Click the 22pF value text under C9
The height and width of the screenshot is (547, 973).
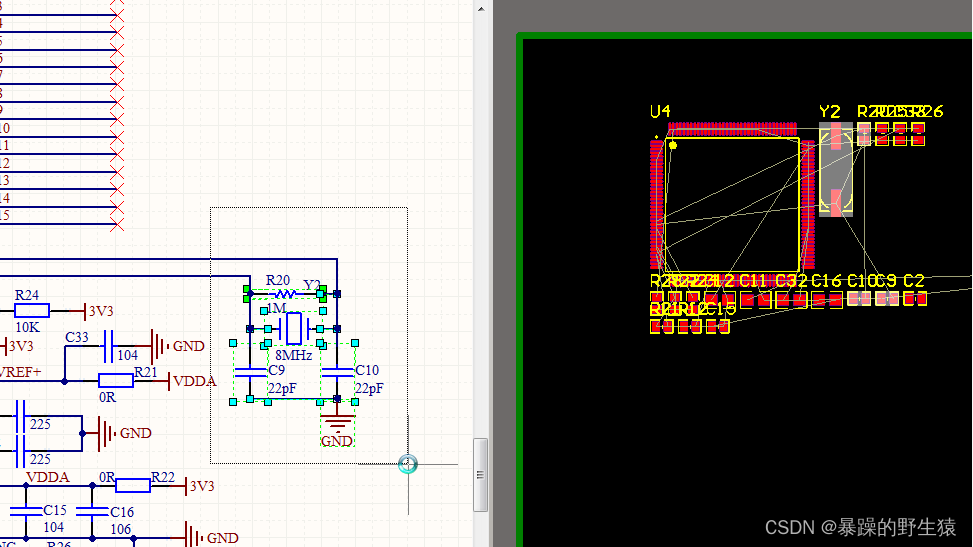pyautogui.click(x=281, y=389)
